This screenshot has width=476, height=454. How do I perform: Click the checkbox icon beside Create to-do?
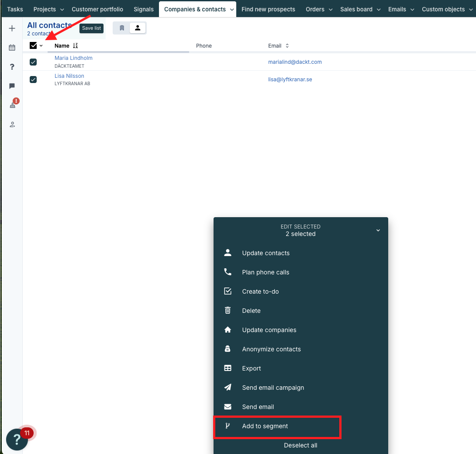(x=228, y=291)
